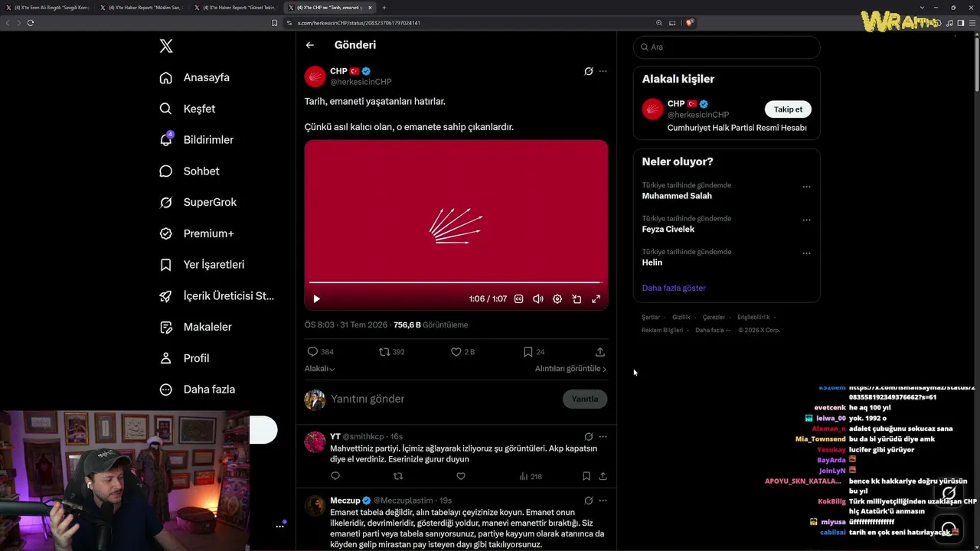Screen dimensions: 980x551
Task: Open video settings gear
Action: coord(557,299)
